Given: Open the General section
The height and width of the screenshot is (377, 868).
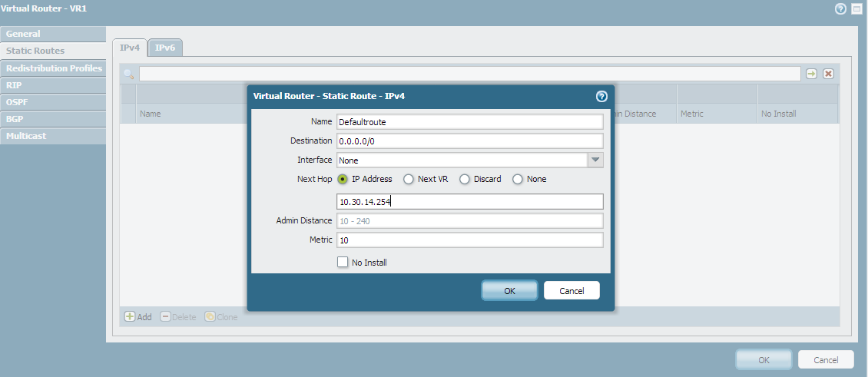Looking at the screenshot, I should (53, 34).
